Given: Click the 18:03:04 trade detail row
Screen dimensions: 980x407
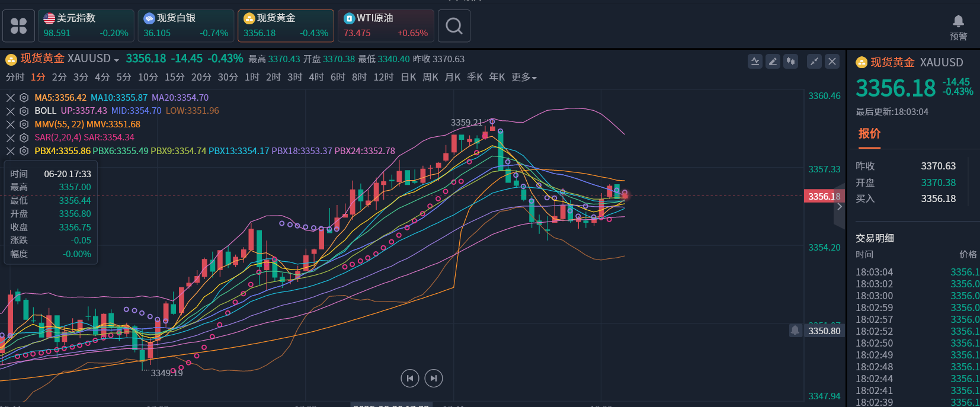Looking at the screenshot, I should (917, 272).
